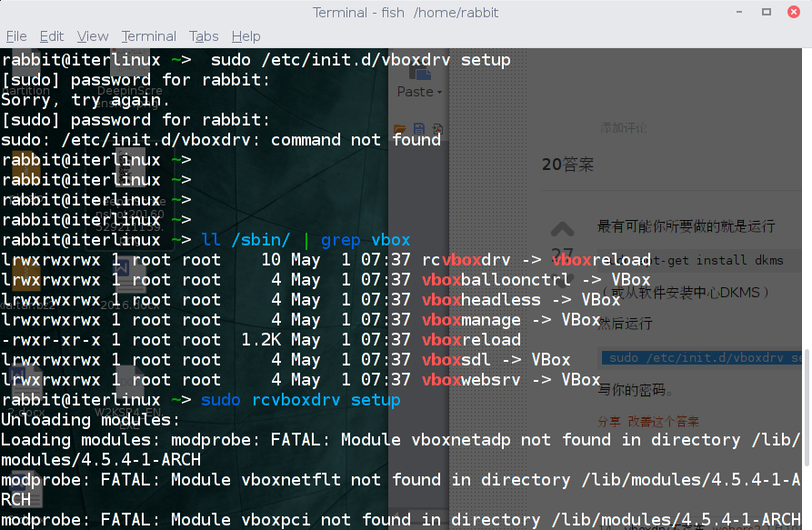The image size is (812, 530).
Task: Click the text '与你的密码。'
Action: 636,390
